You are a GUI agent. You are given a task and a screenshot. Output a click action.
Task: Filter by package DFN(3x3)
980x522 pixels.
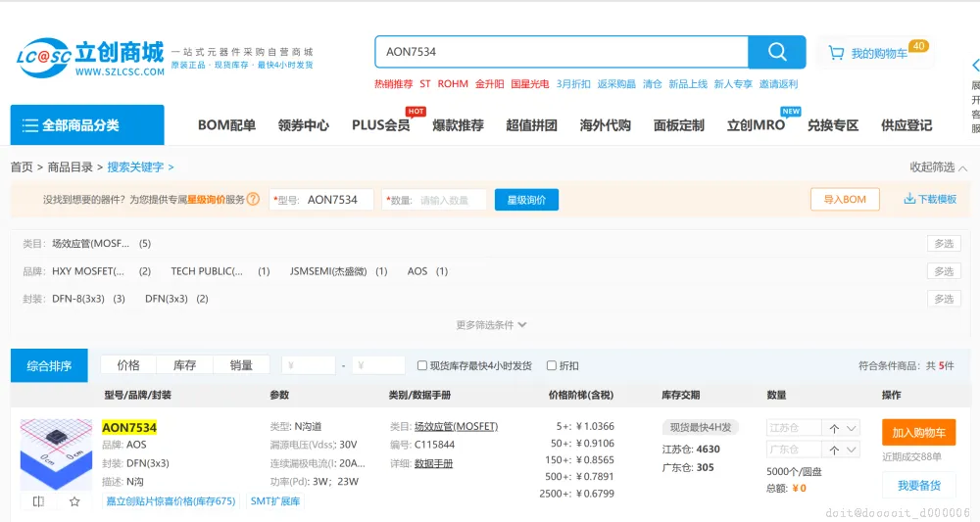[x=167, y=299]
